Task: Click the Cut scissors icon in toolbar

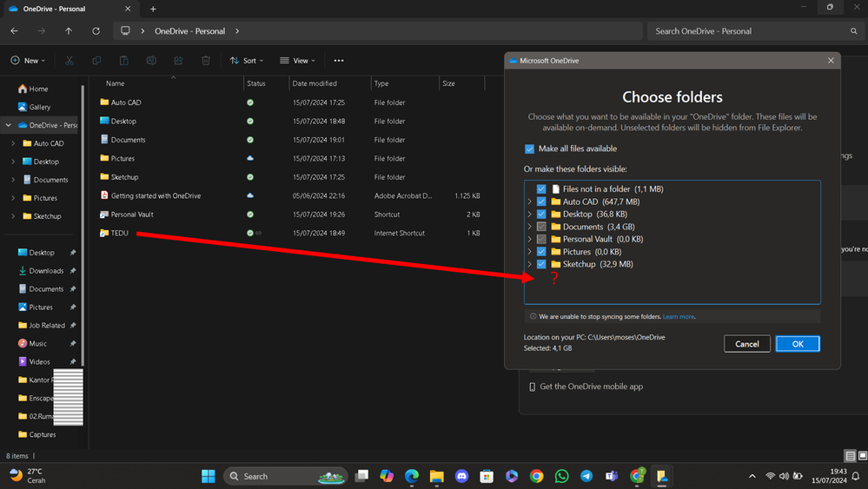Action: pos(70,60)
